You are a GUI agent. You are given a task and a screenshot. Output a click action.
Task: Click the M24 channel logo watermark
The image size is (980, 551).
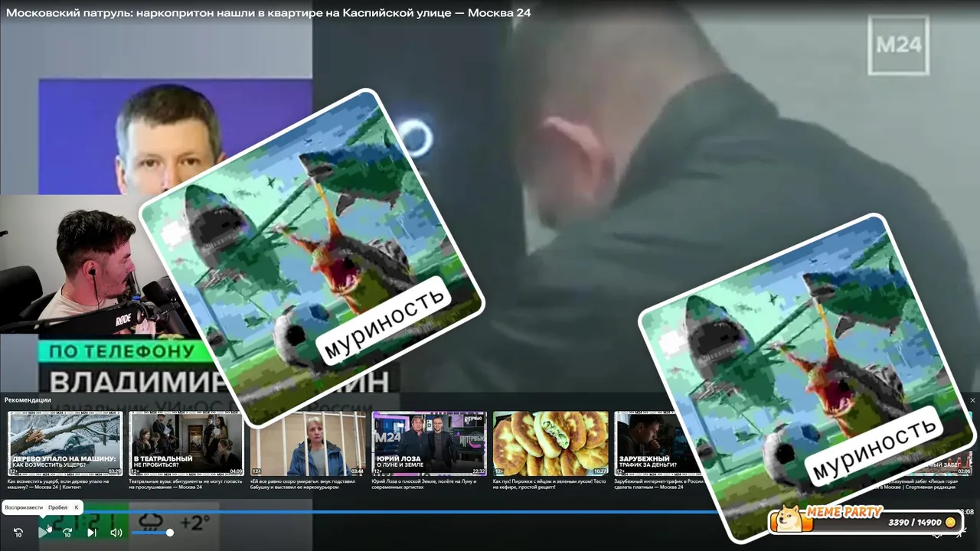pyautogui.click(x=898, y=46)
